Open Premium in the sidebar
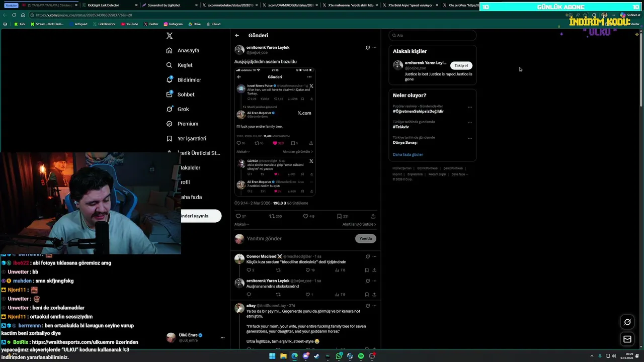Viewport: 644px width, 362px height. [182, 124]
